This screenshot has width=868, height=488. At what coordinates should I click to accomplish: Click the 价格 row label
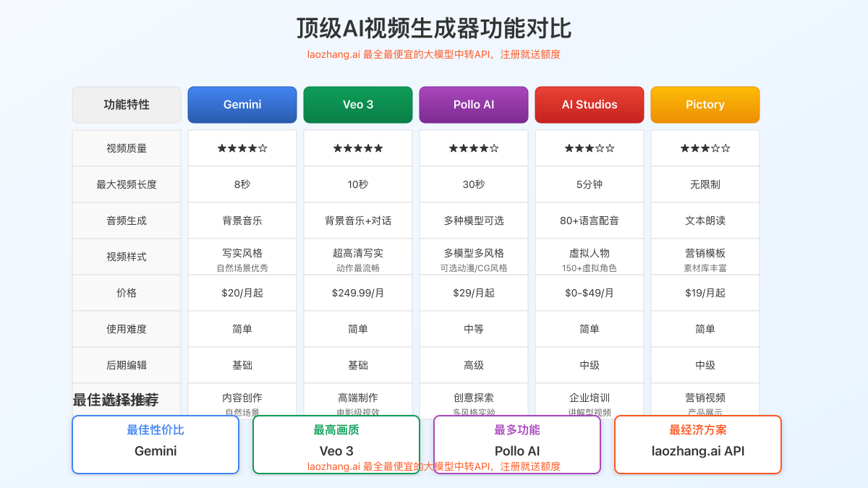[x=127, y=293]
